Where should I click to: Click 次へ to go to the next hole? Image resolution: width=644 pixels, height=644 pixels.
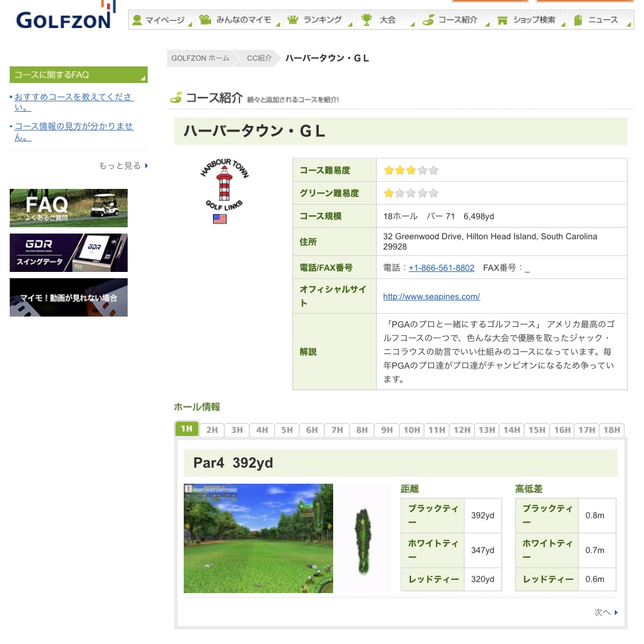(x=606, y=612)
